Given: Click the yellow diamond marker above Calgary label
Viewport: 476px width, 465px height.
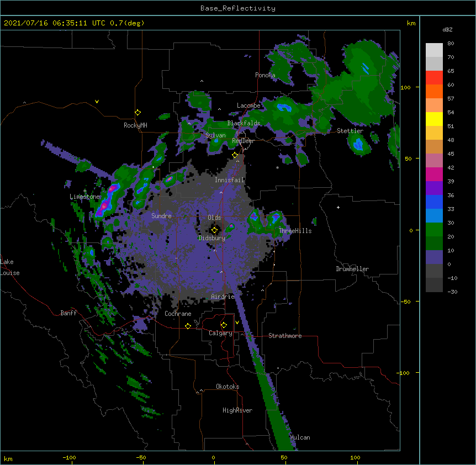Looking at the screenshot, I should (x=224, y=325).
